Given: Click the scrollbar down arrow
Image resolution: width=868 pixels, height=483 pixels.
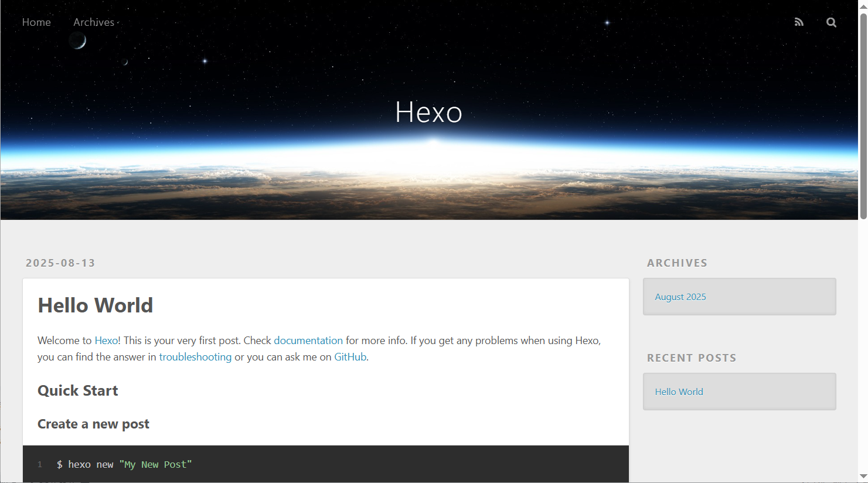Looking at the screenshot, I should (863, 477).
